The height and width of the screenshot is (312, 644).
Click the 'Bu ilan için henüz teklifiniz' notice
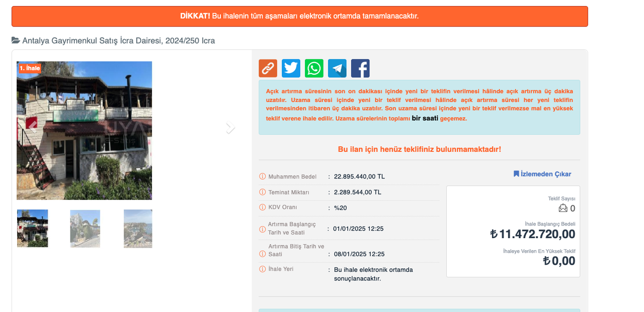[419, 149]
